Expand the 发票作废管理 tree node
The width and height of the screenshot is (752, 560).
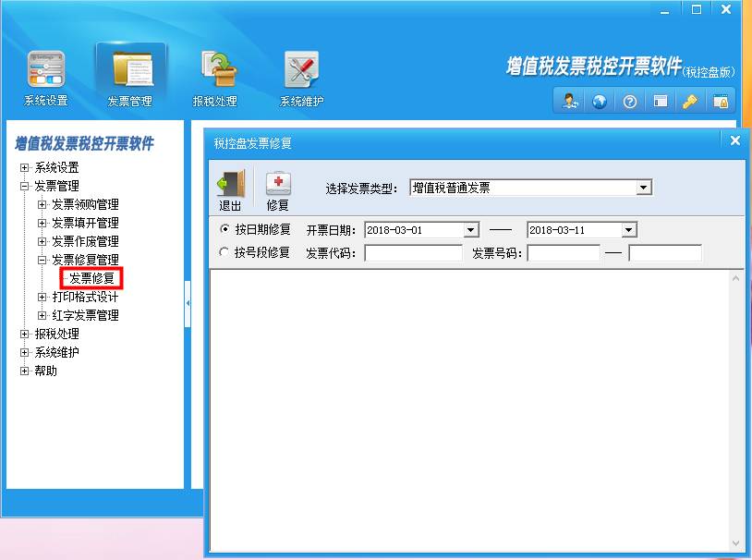click(x=42, y=241)
